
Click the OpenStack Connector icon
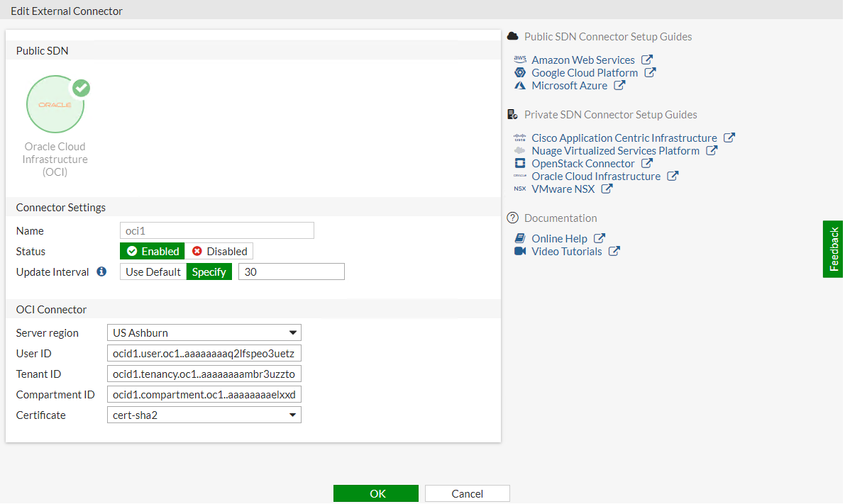click(520, 163)
